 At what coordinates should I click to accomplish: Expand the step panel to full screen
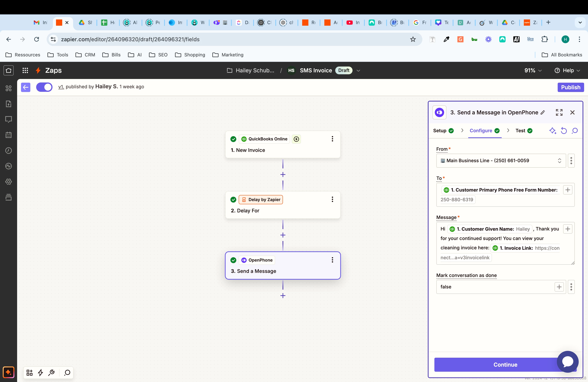[559, 112]
